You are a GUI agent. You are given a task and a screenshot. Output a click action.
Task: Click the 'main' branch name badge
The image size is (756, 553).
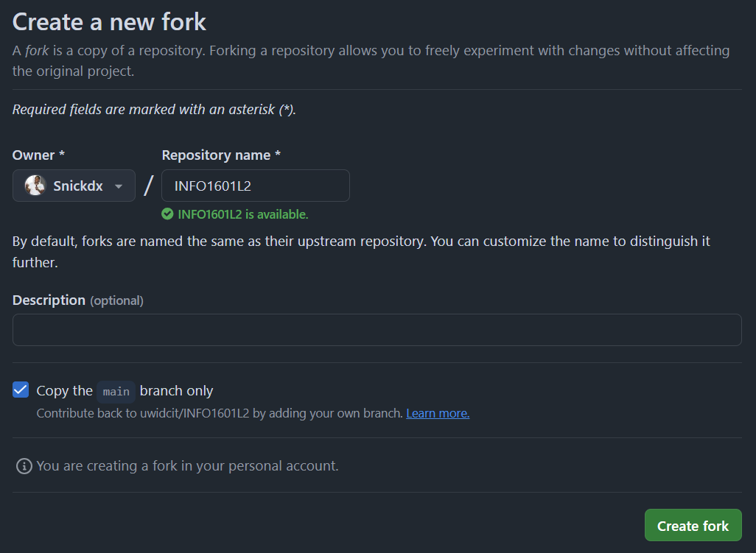pos(116,391)
